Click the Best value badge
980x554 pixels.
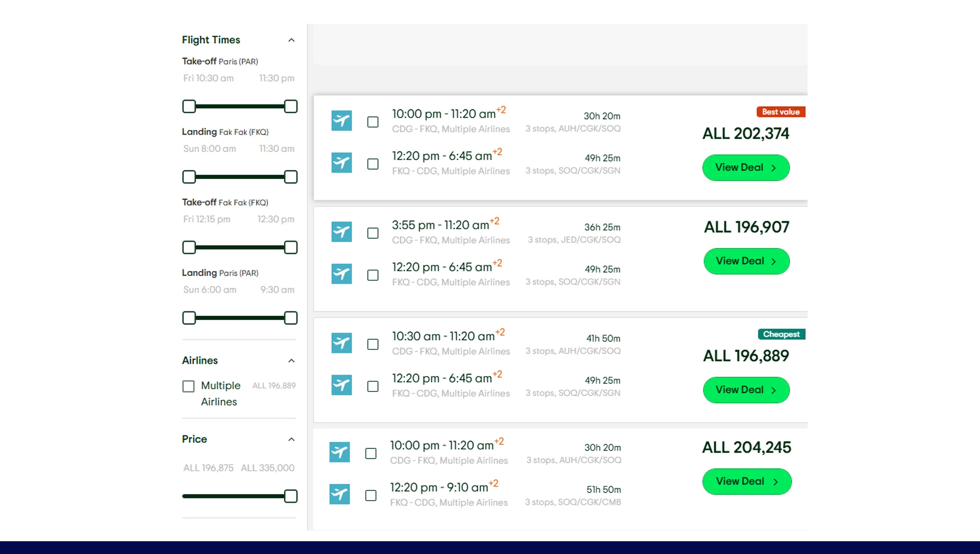[x=781, y=112]
